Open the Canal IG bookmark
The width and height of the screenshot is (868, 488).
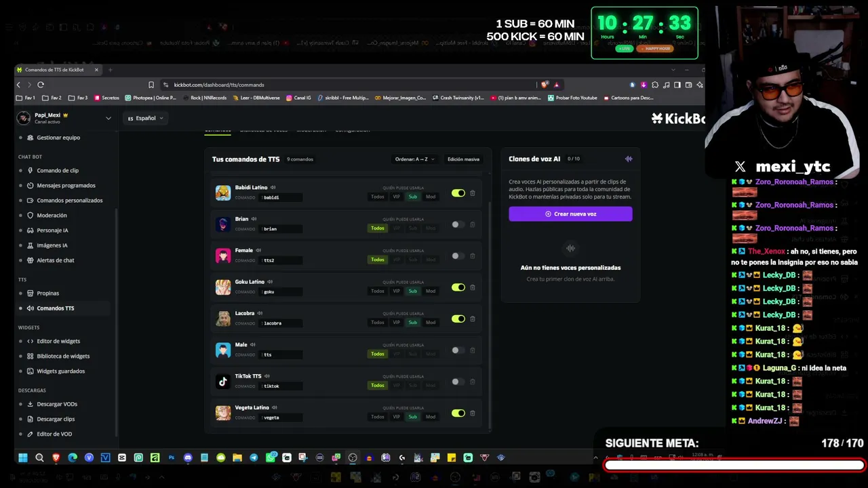(x=298, y=98)
